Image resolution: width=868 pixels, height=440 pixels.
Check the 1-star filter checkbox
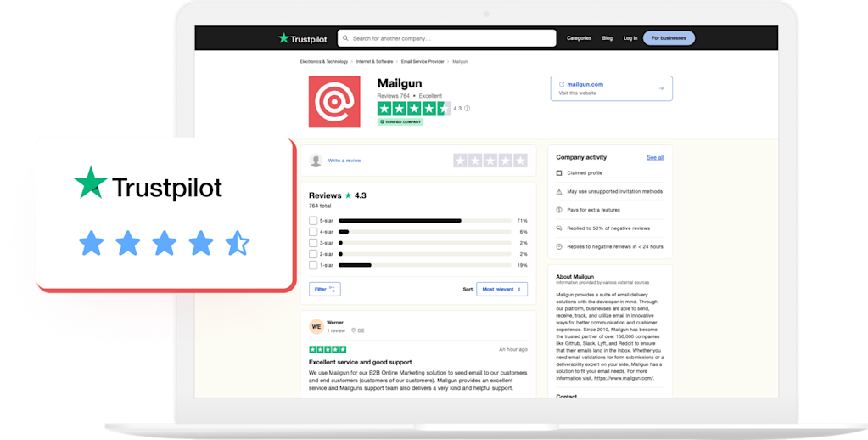pyautogui.click(x=313, y=265)
